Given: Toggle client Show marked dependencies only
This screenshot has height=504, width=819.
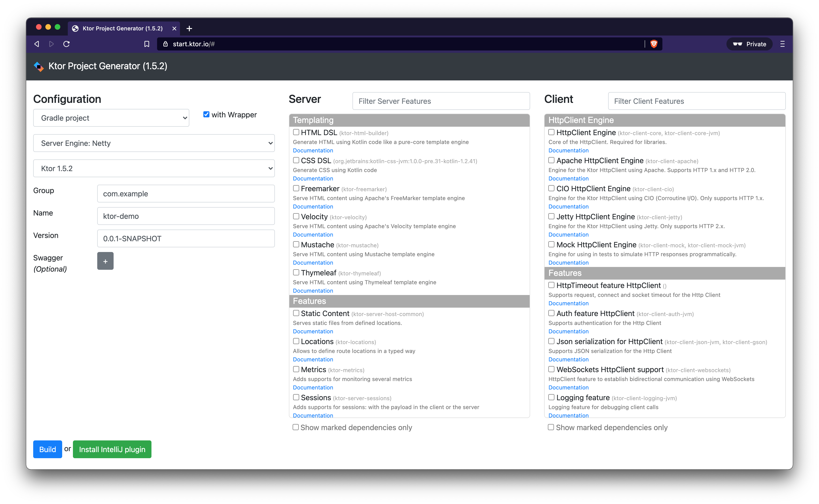Looking at the screenshot, I should pos(551,427).
